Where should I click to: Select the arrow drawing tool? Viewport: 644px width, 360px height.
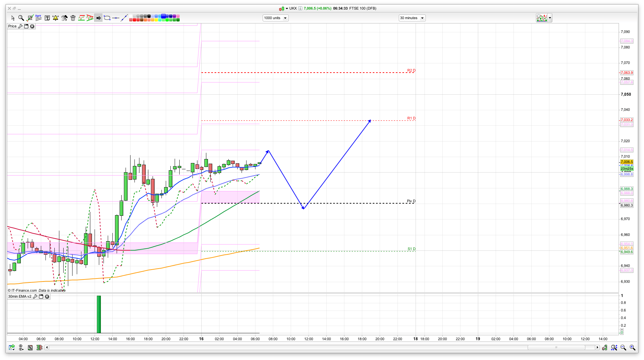tap(99, 18)
